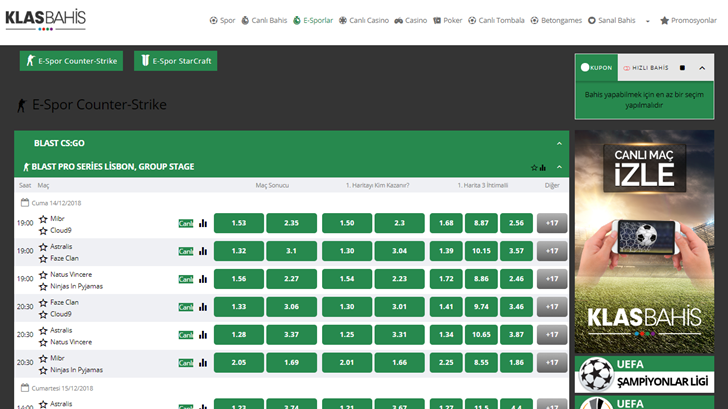728x409 pixels.
Task: Open the Spor menu item
Action: (x=222, y=20)
